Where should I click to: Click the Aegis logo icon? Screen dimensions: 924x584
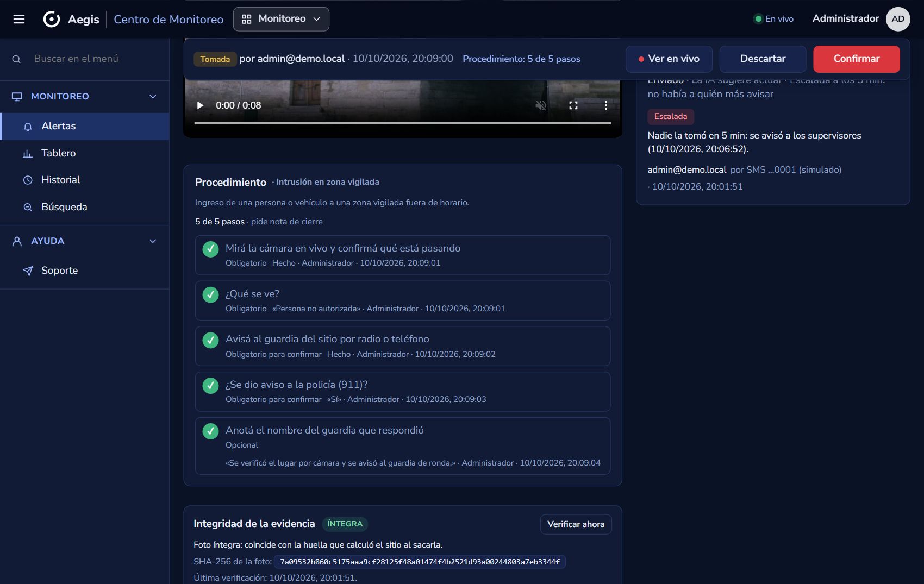pyautogui.click(x=52, y=19)
